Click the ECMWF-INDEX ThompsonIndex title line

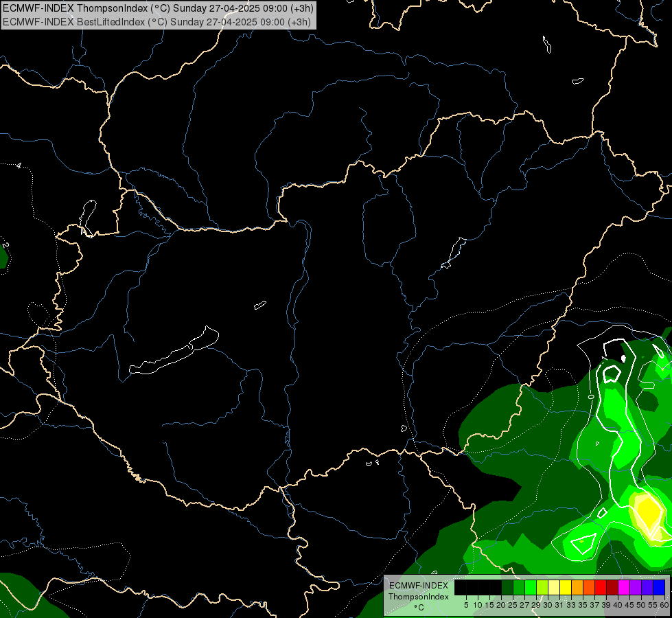(x=158, y=8)
